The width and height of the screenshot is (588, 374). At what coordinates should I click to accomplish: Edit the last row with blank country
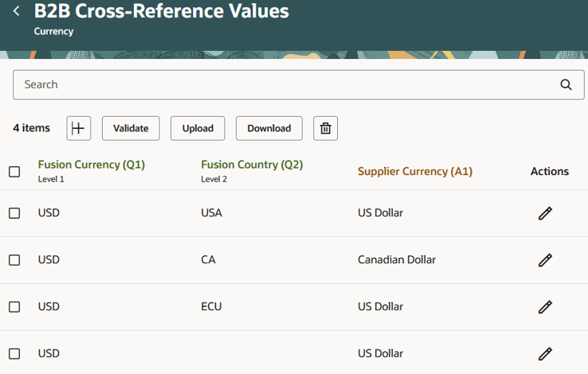click(545, 353)
